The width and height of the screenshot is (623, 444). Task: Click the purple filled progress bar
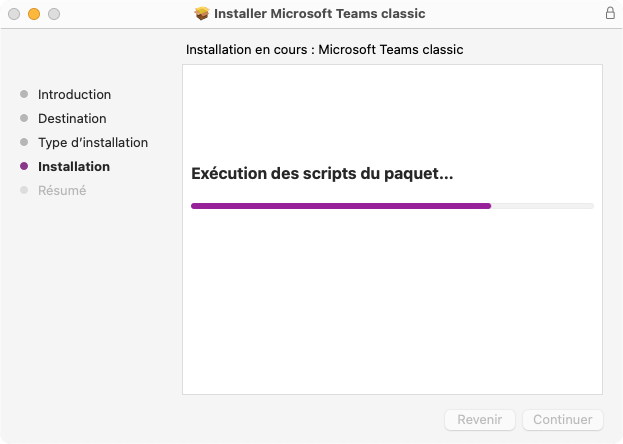click(341, 206)
